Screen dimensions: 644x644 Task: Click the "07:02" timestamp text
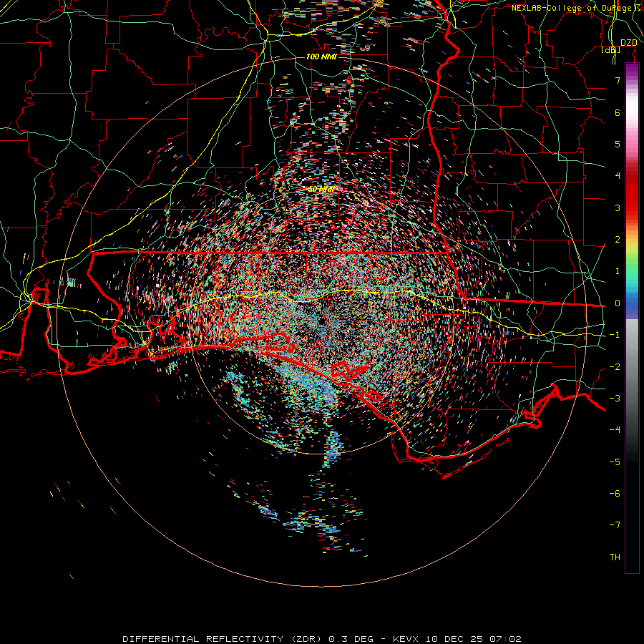click(x=506, y=639)
